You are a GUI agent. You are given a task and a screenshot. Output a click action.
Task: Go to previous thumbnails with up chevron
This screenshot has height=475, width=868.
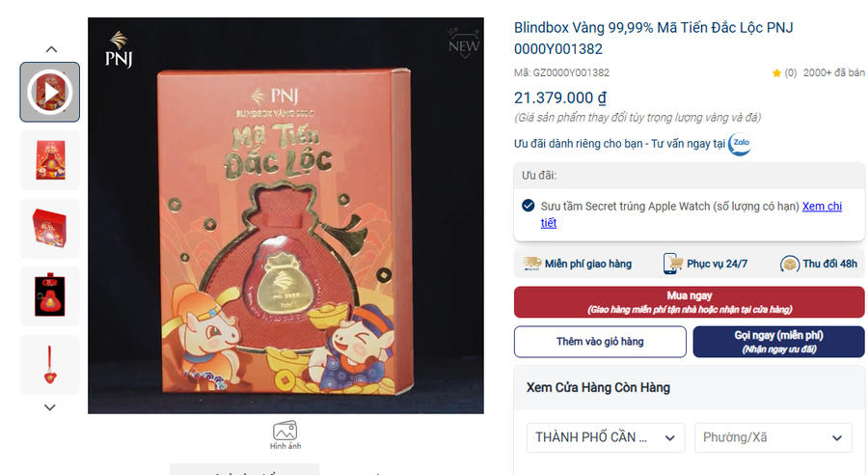(x=51, y=49)
